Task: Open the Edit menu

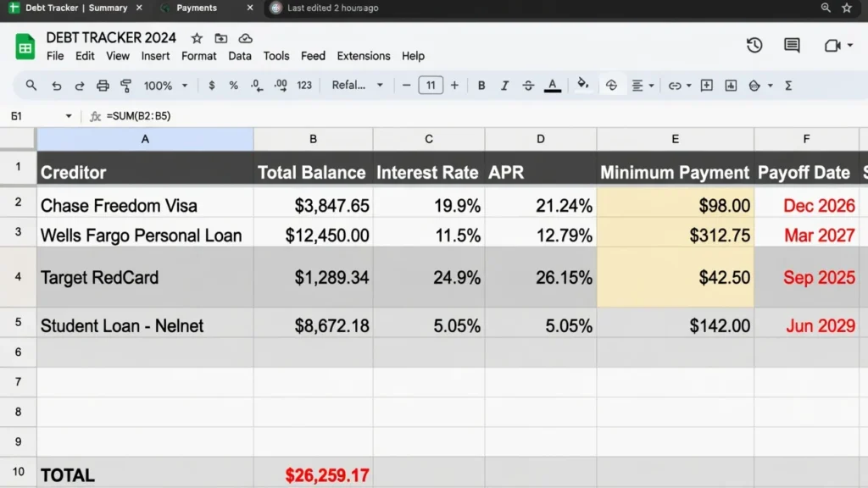Action: (85, 56)
